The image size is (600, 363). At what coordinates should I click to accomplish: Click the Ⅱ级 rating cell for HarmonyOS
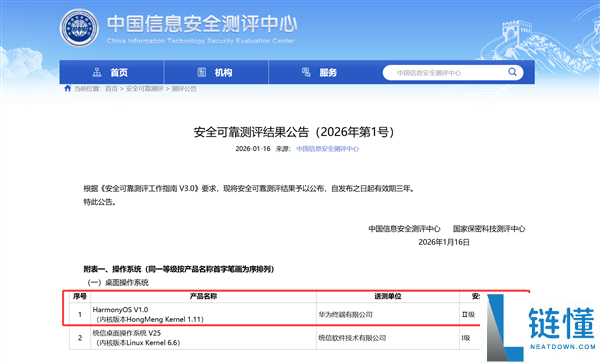[470, 314]
